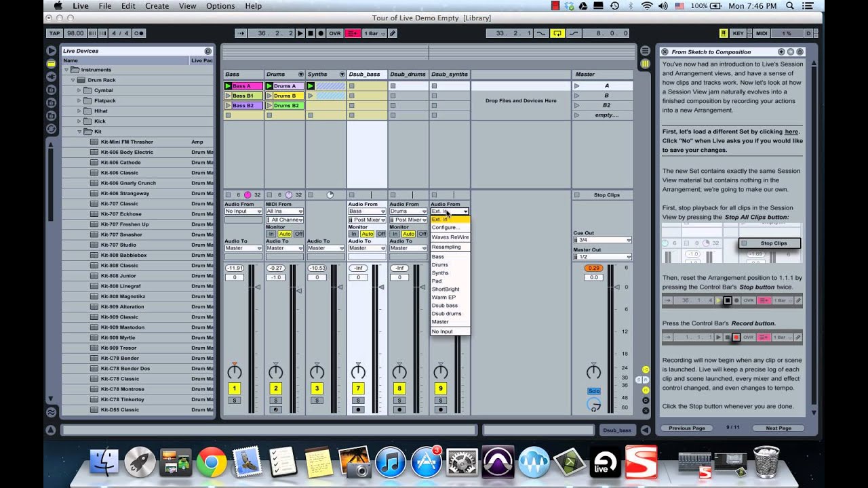
Task: Toggle the computer MIDI keyboard icon
Action: point(724,33)
